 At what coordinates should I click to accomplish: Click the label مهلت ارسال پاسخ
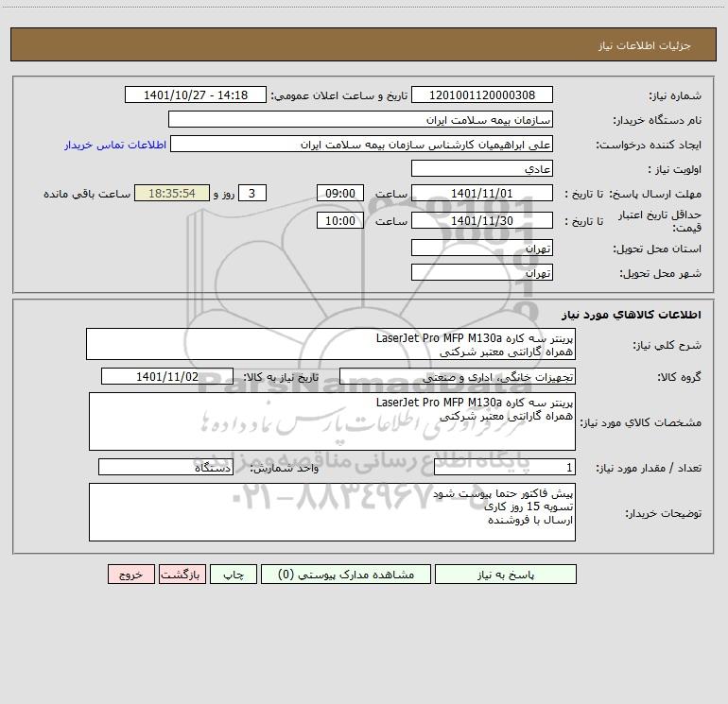point(655,195)
